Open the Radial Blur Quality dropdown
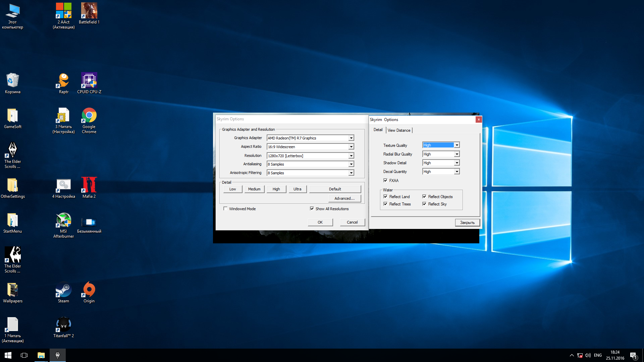 pos(441,154)
